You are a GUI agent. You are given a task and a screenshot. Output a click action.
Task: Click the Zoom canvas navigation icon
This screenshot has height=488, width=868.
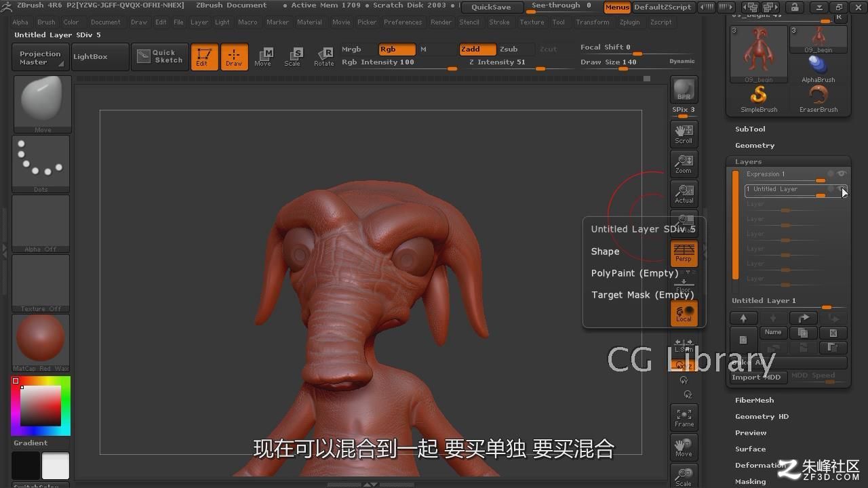point(684,163)
